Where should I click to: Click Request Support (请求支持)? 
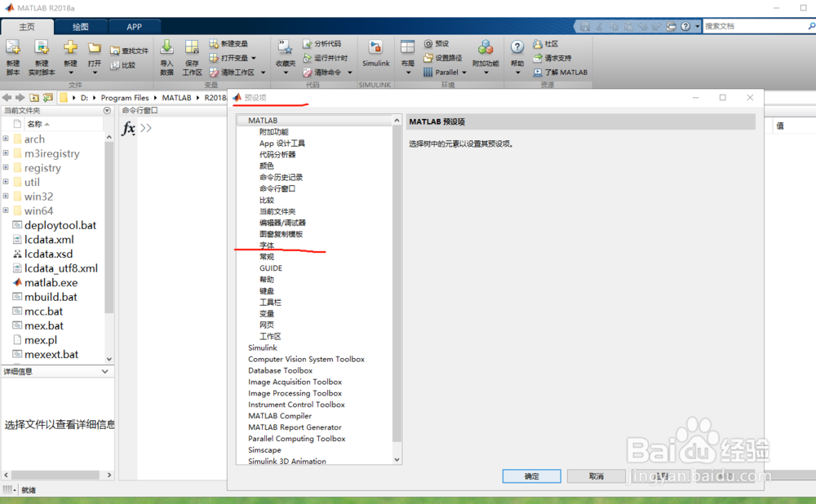point(552,58)
